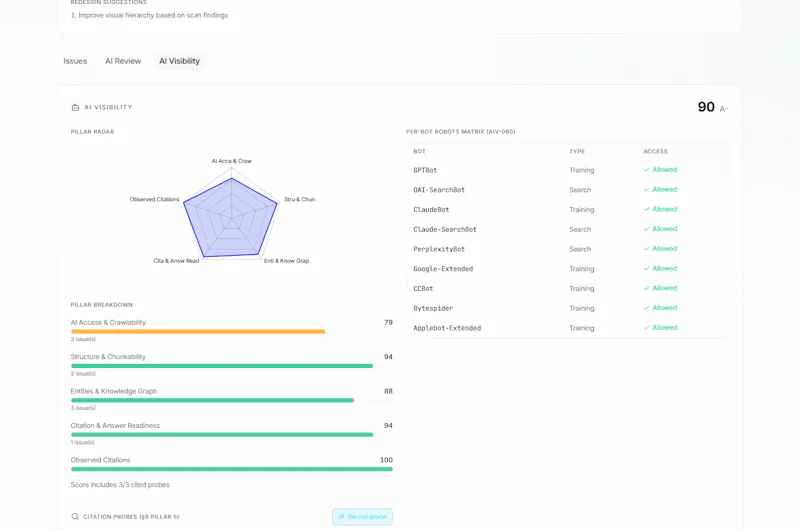Click the Structure & Chunkability label
This screenshot has width=800, height=530.
108,357
